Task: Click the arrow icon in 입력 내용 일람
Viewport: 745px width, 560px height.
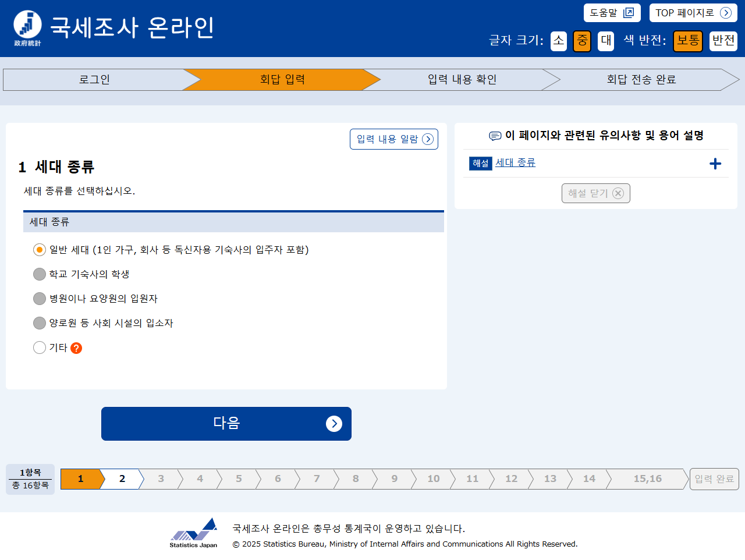Action: coord(428,139)
